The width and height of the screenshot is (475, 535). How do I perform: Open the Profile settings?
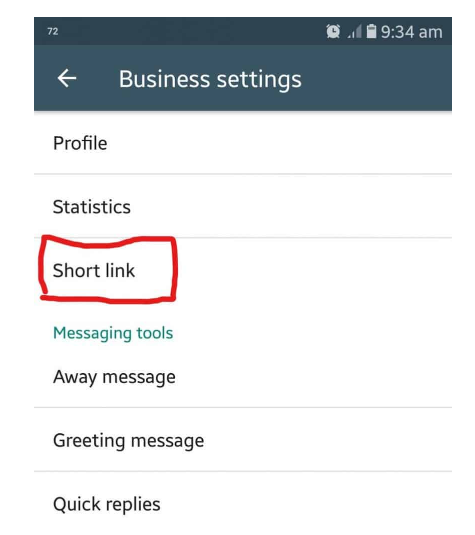(x=243, y=143)
